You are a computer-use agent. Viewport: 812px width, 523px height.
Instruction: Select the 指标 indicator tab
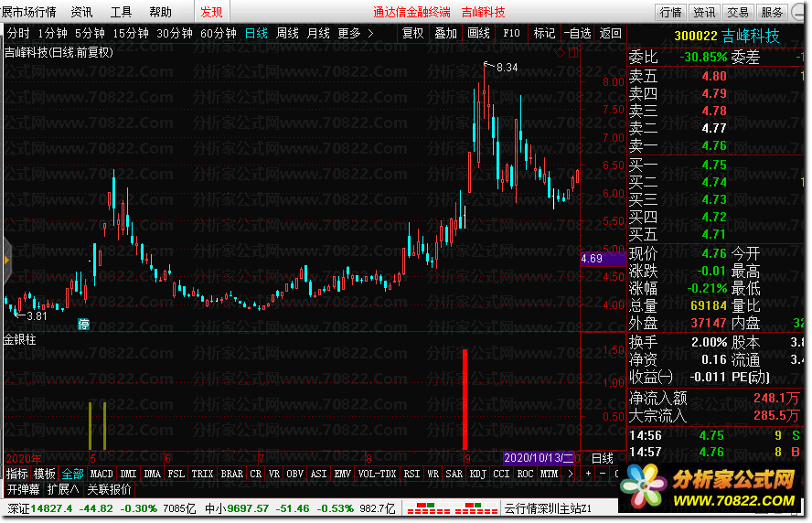[x=17, y=474]
